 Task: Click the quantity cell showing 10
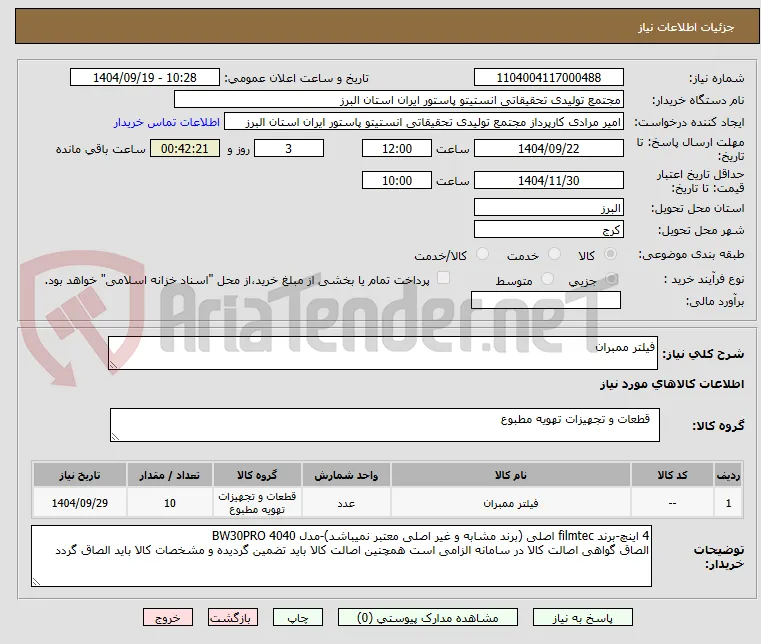click(x=169, y=503)
